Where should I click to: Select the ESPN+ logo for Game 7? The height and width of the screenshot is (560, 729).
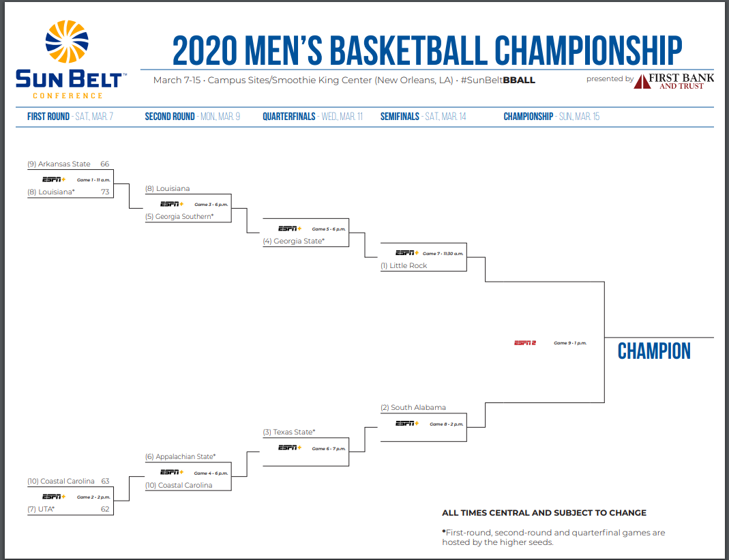pyautogui.click(x=407, y=253)
